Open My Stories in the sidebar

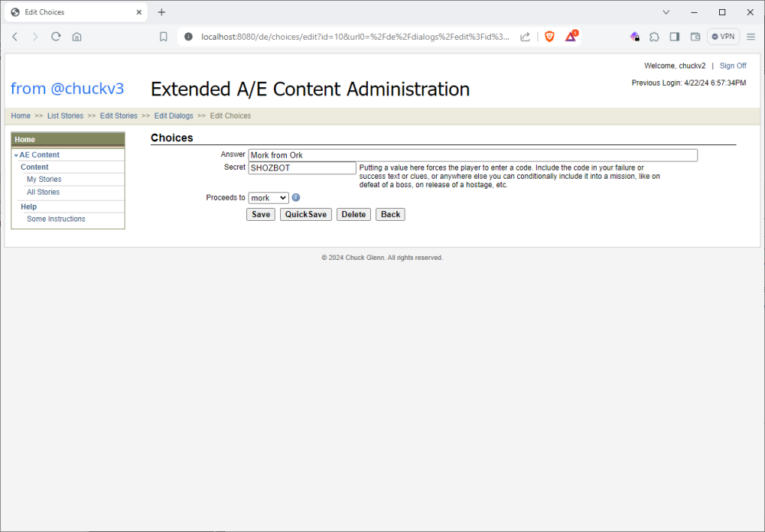tap(44, 180)
